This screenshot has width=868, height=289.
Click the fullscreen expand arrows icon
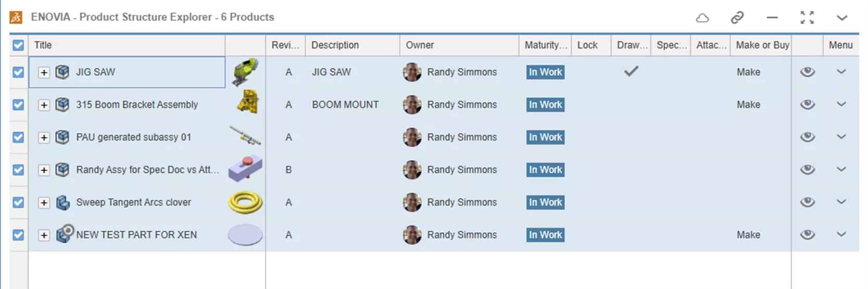click(807, 18)
